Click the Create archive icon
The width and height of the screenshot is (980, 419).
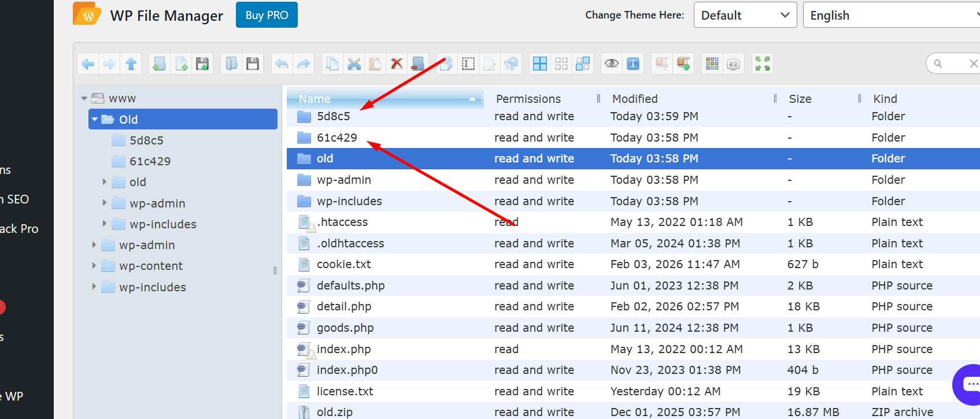pos(683,64)
